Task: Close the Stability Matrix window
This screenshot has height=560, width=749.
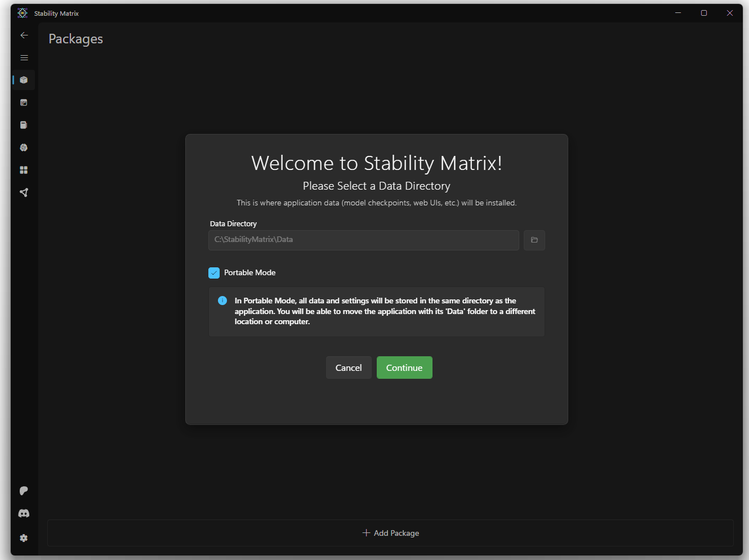Action: (730, 13)
